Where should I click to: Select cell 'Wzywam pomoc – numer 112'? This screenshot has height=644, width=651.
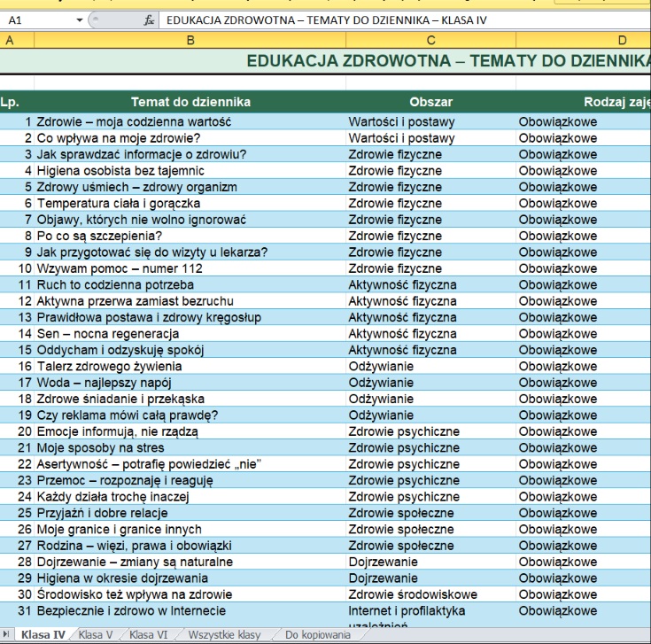tap(190, 268)
